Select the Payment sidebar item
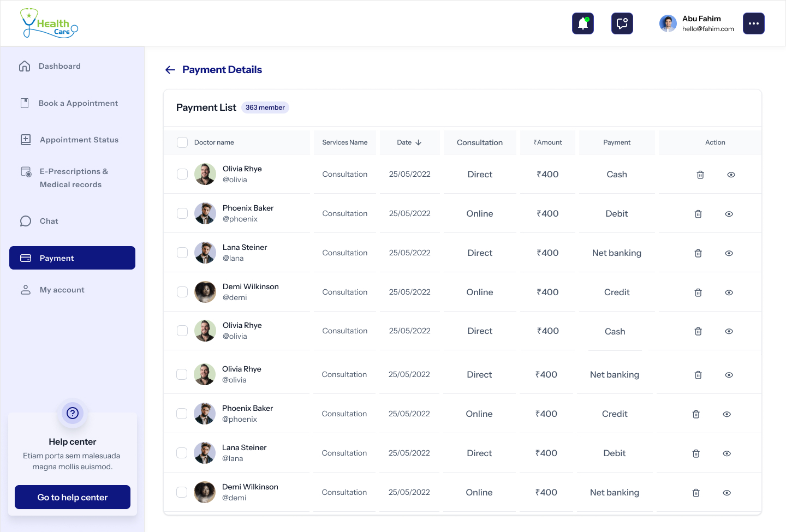Image resolution: width=786 pixels, height=532 pixels. point(72,258)
